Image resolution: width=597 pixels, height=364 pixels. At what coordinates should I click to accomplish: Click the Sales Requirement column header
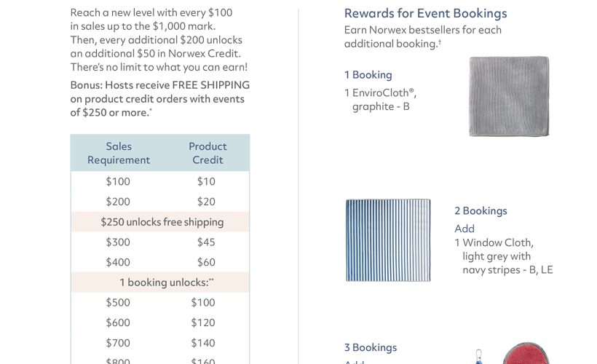point(119,153)
